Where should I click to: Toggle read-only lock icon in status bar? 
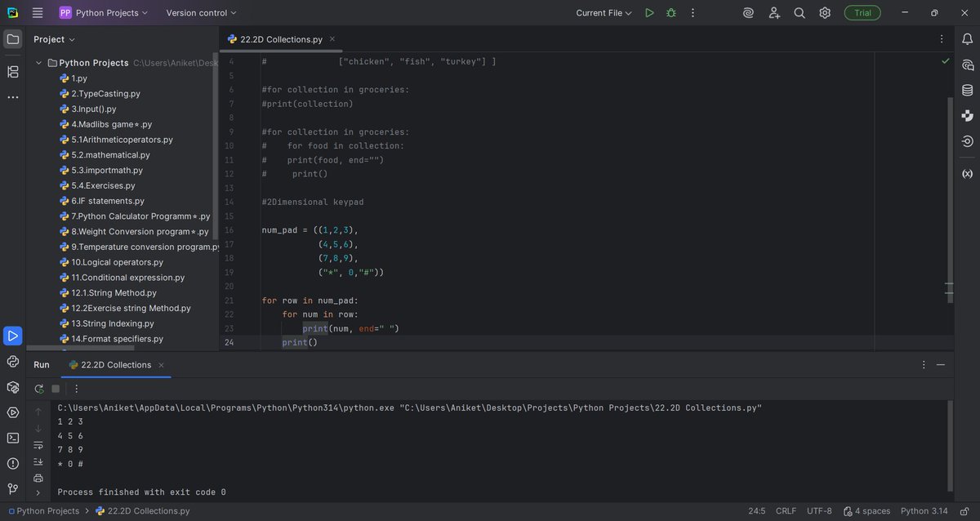click(964, 511)
